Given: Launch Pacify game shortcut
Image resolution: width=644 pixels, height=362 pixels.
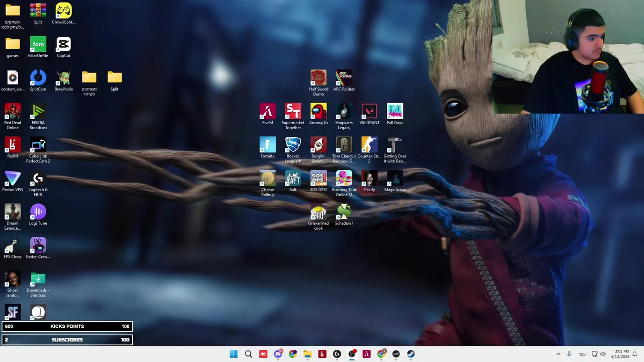Looking at the screenshot, I should 369,182.
